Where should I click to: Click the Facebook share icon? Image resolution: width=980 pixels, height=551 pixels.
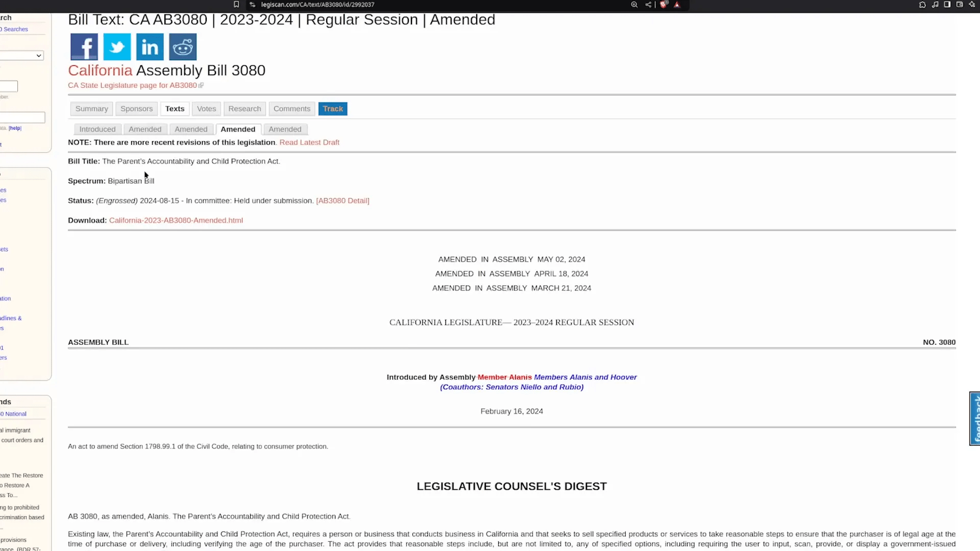tap(84, 46)
